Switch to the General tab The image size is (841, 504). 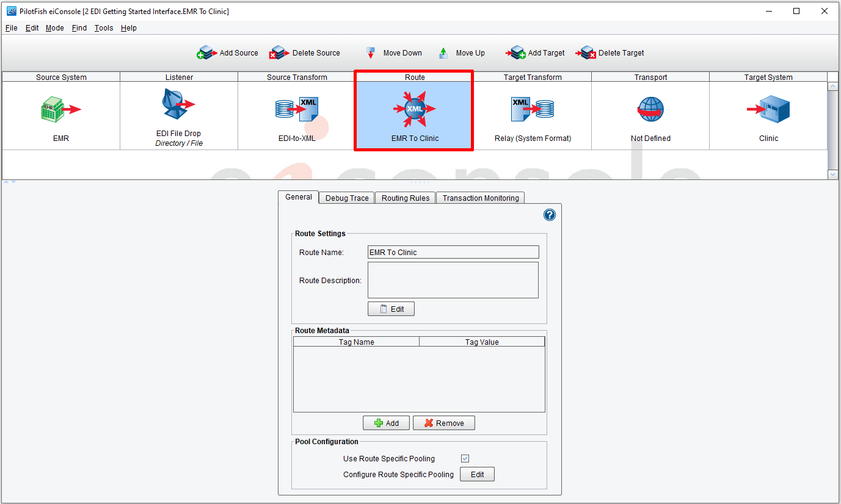tap(299, 197)
